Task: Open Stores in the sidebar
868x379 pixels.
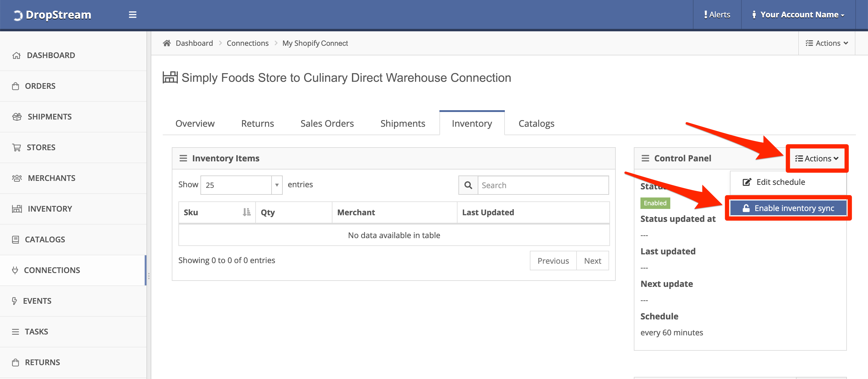Action: (73, 148)
